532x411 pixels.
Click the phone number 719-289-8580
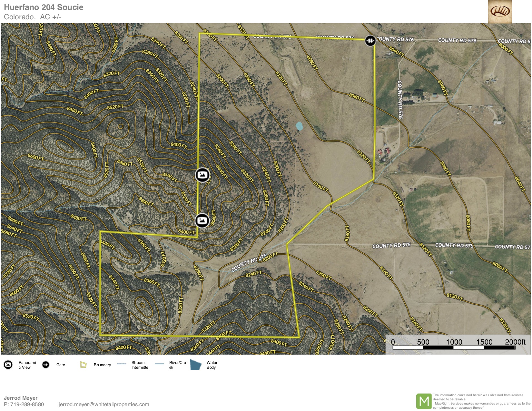(27, 404)
